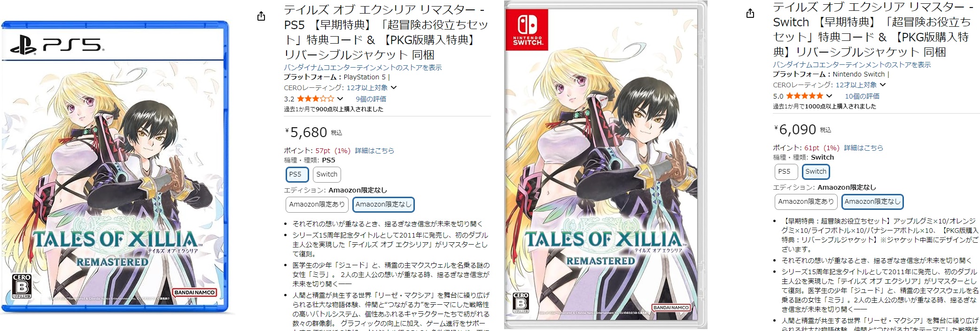Open the Nintendo Switch Tales of Xillia cover image
The height and width of the screenshot is (331, 980).
[606, 165]
